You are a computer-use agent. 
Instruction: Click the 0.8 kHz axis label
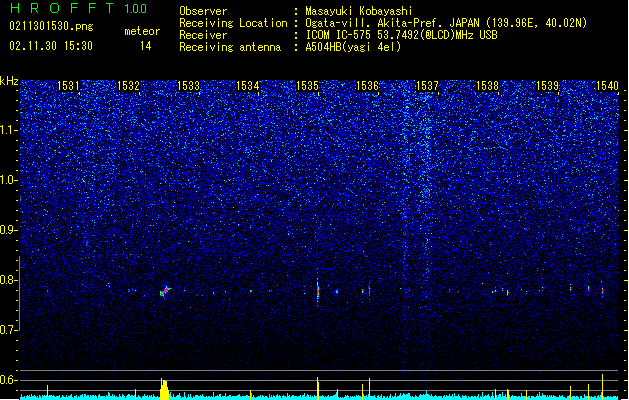coord(9,280)
